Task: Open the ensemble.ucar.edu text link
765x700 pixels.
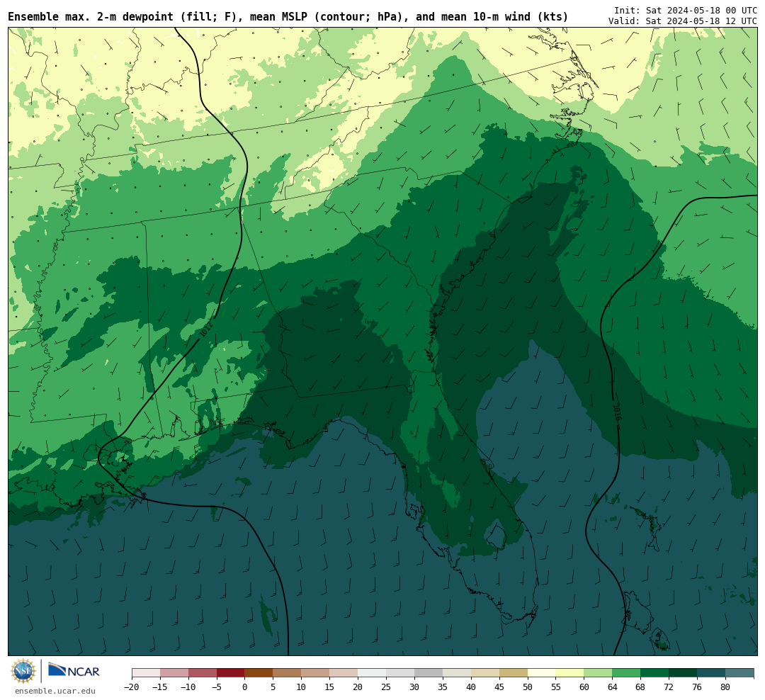Action: point(55,691)
